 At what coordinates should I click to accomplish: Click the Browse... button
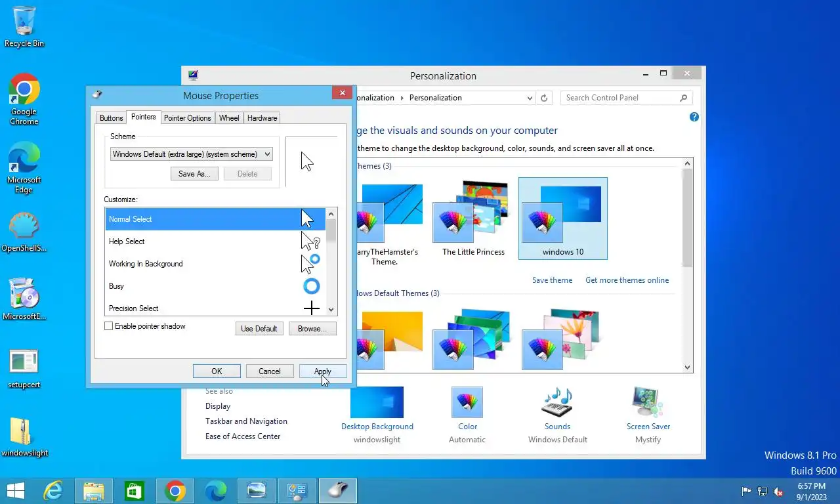[312, 328]
